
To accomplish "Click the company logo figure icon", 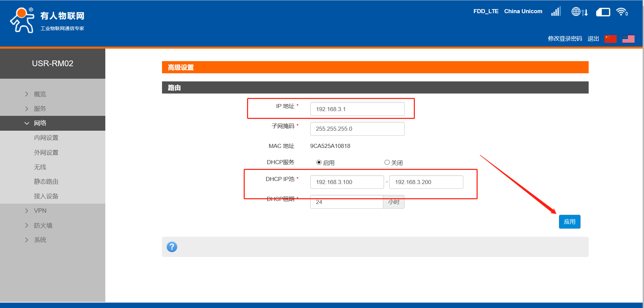I will click(22, 20).
